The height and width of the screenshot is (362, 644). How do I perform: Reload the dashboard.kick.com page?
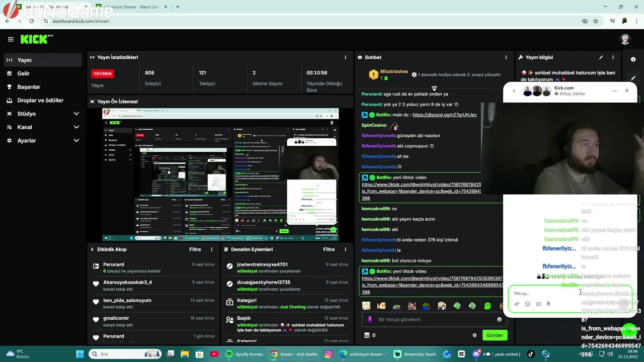click(32, 21)
